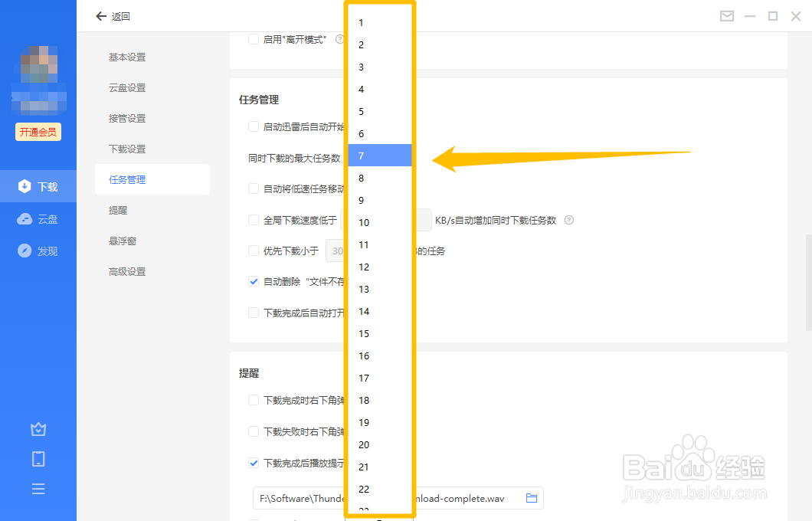The image size is (812, 521).
Task: Toggle 下载完成时右下角弹 checkbox
Action: [x=254, y=400]
